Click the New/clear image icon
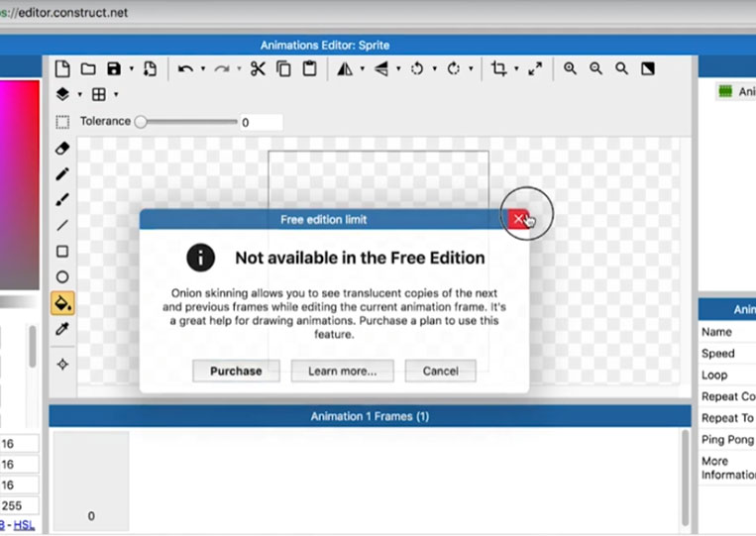Viewport: 756px width, 536px height. pyautogui.click(x=62, y=69)
